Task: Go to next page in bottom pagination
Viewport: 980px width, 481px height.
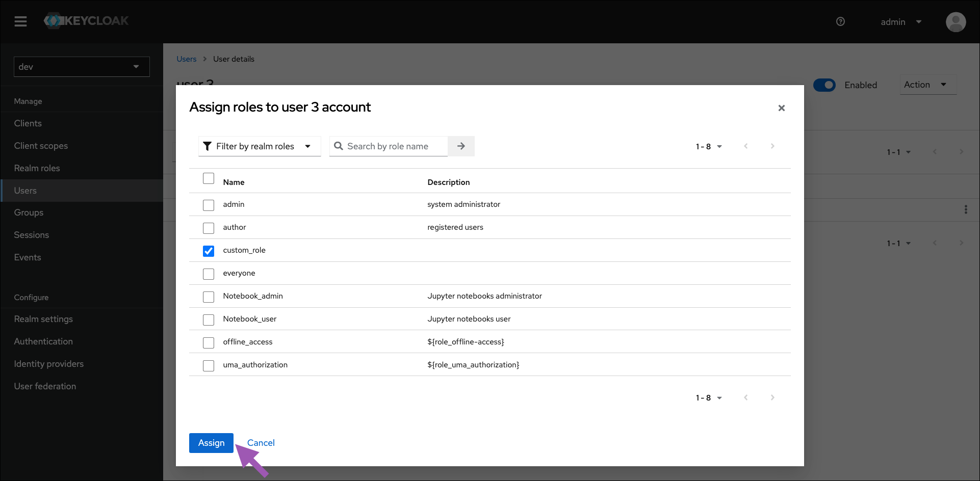Action: click(772, 397)
